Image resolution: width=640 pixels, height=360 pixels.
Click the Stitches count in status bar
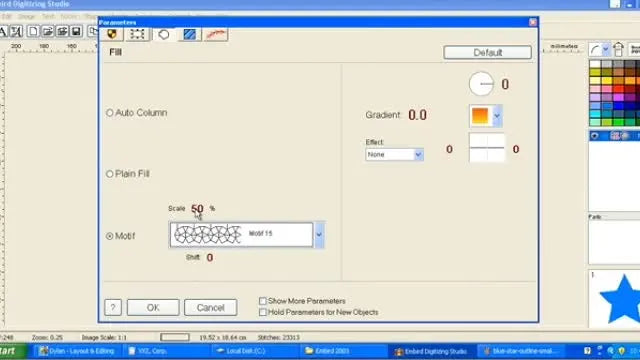point(278,338)
